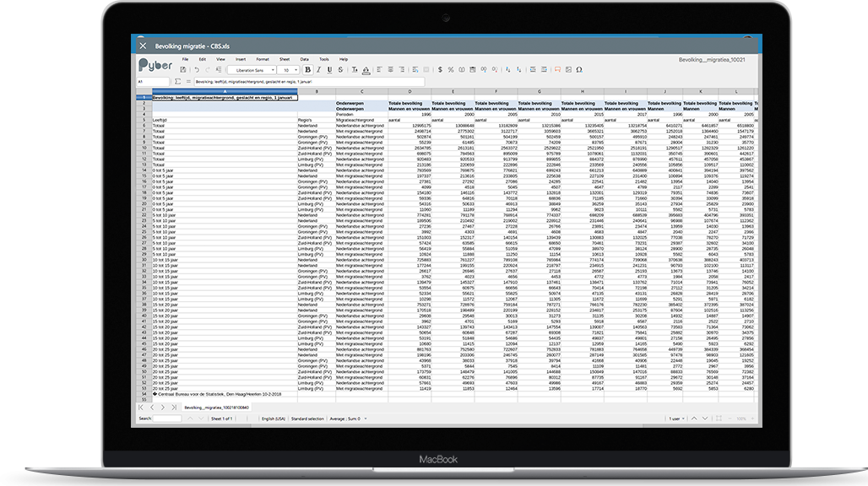Close the document with the X icon
The height and width of the screenshot is (486, 868).
tap(143, 46)
